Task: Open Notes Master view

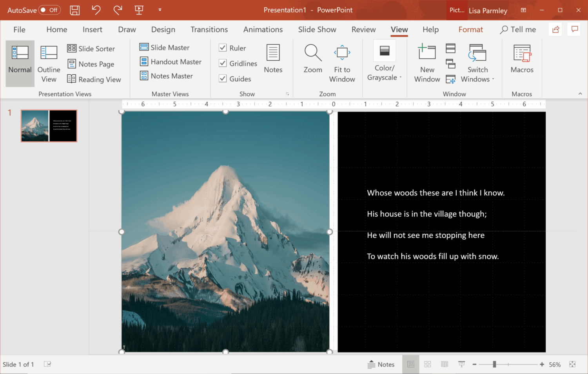Action: [166, 76]
